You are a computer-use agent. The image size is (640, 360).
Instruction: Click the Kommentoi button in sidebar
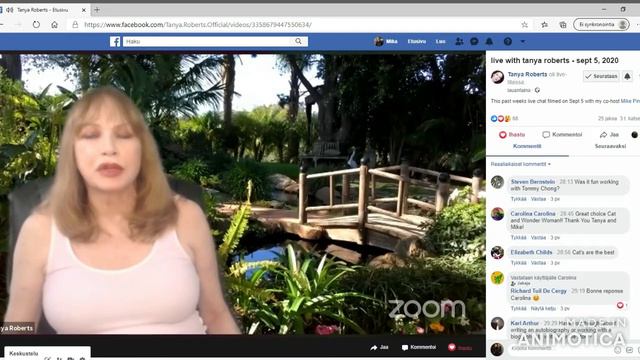coord(562,134)
